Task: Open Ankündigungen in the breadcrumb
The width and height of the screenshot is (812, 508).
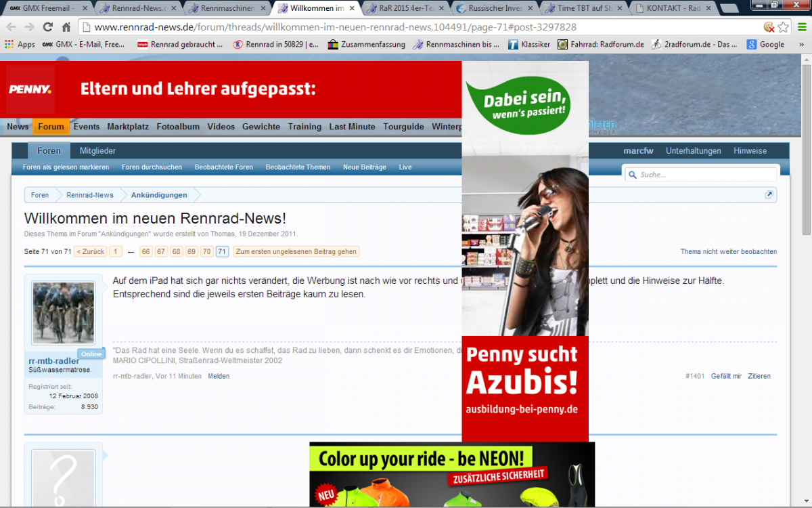Action: tap(159, 195)
